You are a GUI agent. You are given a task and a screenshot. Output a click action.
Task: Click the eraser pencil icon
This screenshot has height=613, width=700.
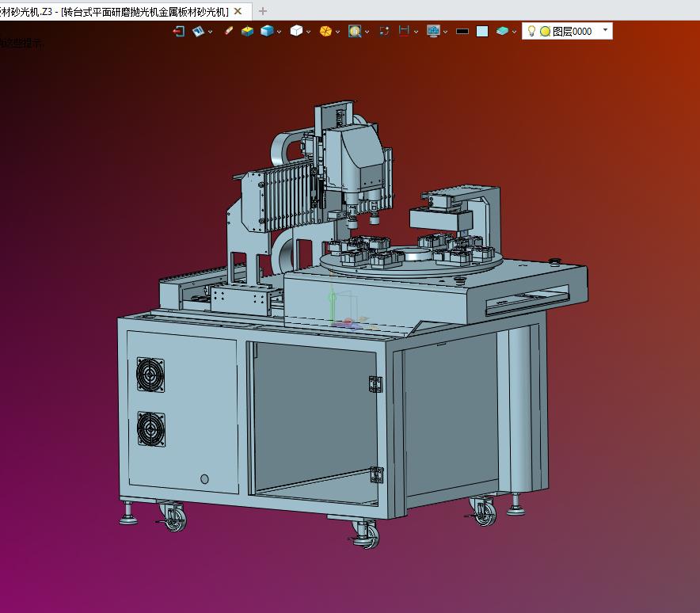228,31
